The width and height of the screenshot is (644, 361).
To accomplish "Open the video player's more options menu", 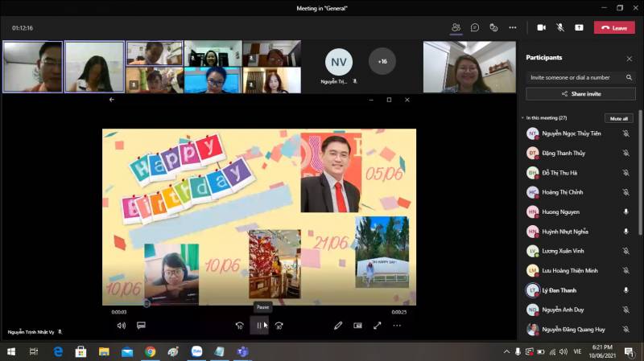I will [x=397, y=326].
